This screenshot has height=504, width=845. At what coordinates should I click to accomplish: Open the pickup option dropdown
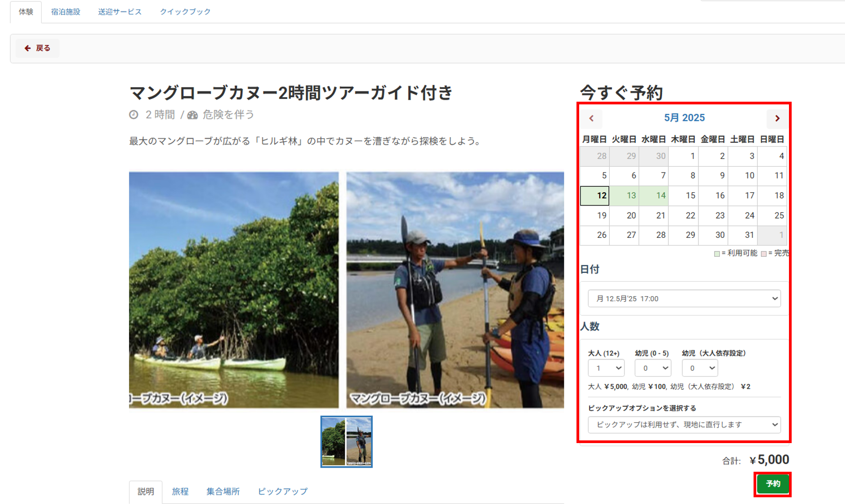click(684, 424)
